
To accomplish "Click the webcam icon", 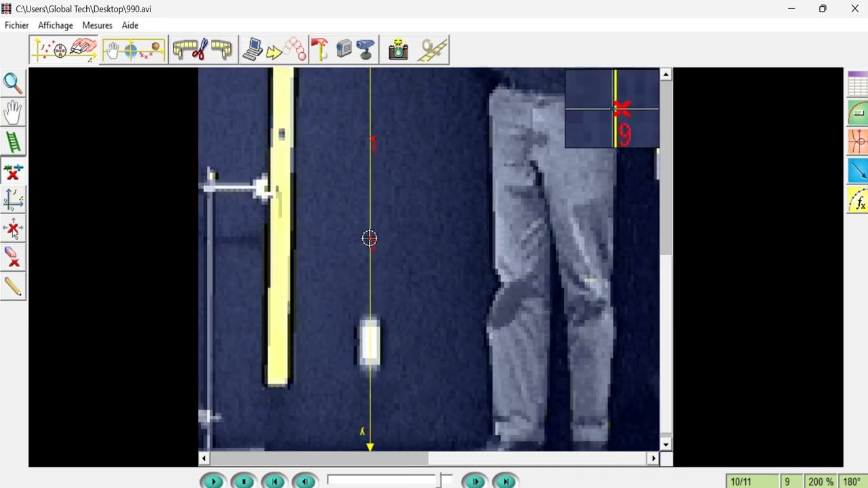I will tap(366, 50).
